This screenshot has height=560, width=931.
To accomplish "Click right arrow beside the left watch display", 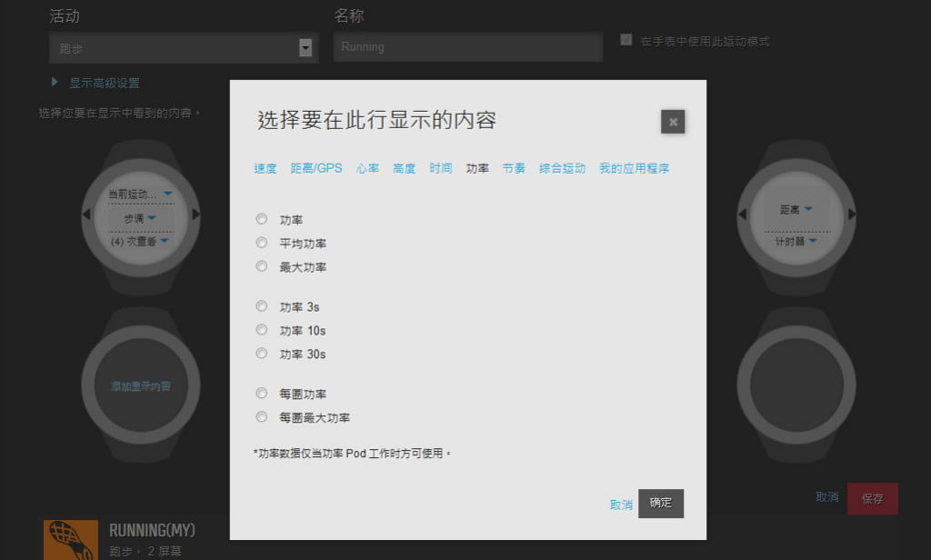I will coord(195,215).
